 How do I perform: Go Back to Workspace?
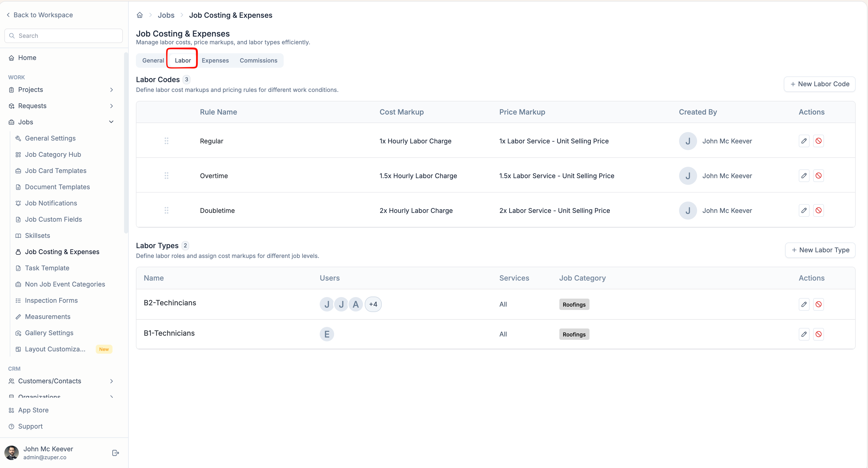(40, 15)
